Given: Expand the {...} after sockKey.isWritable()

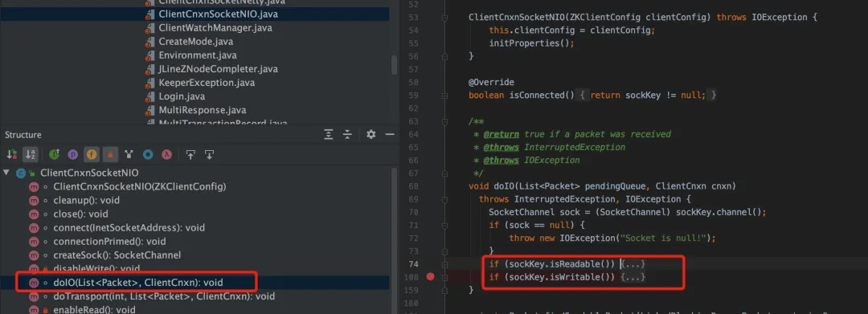Looking at the screenshot, I should tap(633, 276).
